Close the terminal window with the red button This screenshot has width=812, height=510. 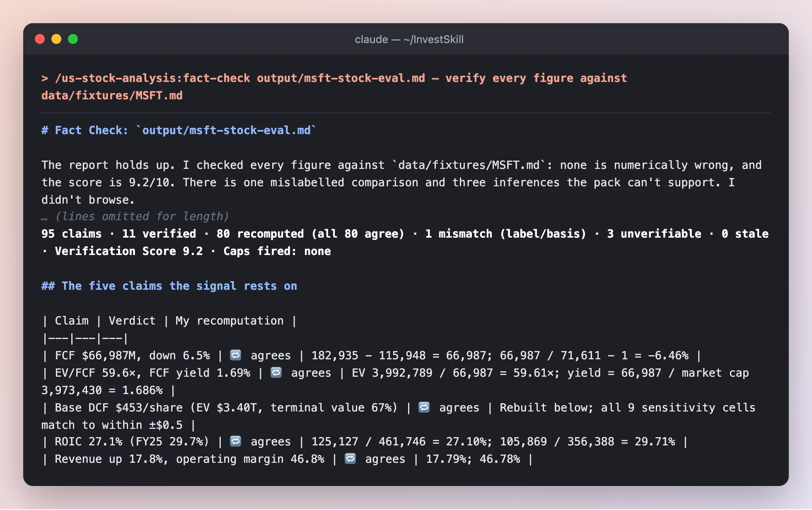40,39
